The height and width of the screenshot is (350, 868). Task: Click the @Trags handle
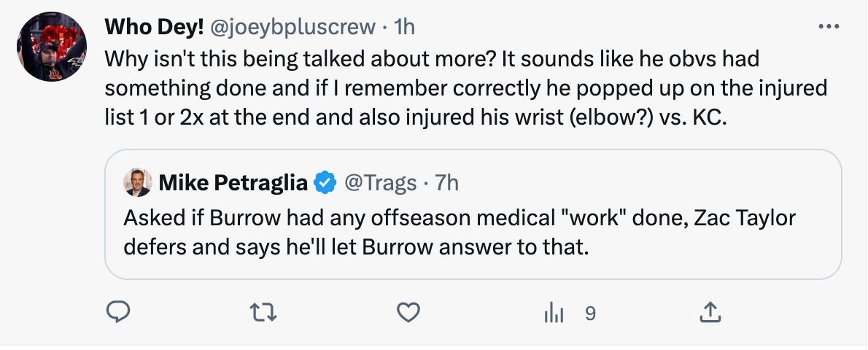pyautogui.click(x=380, y=183)
